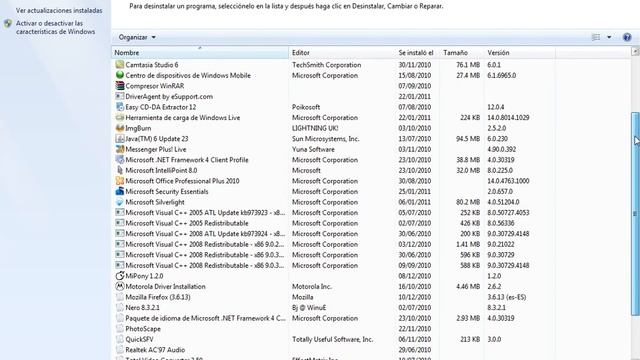Click version 4.90.0.392
This screenshot has width=640, height=360.
pos(502,149)
